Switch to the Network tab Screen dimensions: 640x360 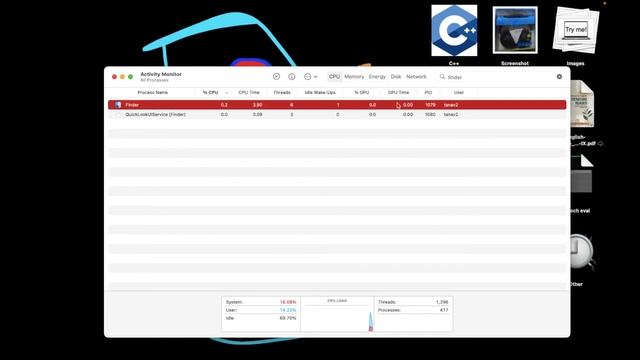point(416,77)
